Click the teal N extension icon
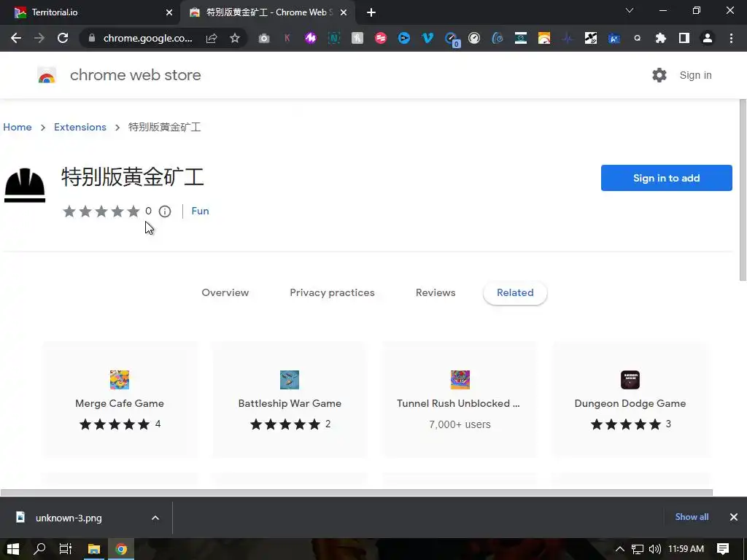 [x=334, y=38]
